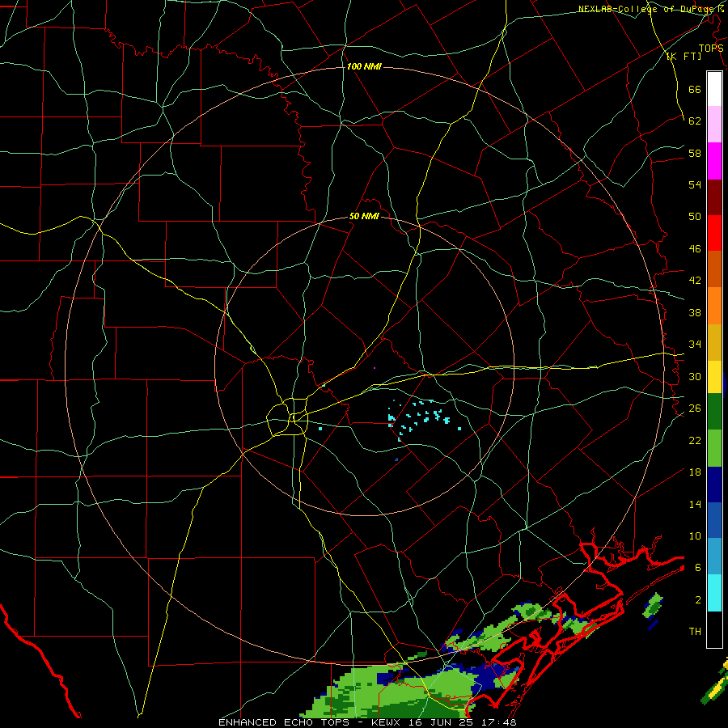The height and width of the screenshot is (728, 728).
Task: Click the light green 18-22 legend swatch
Action: (714, 448)
